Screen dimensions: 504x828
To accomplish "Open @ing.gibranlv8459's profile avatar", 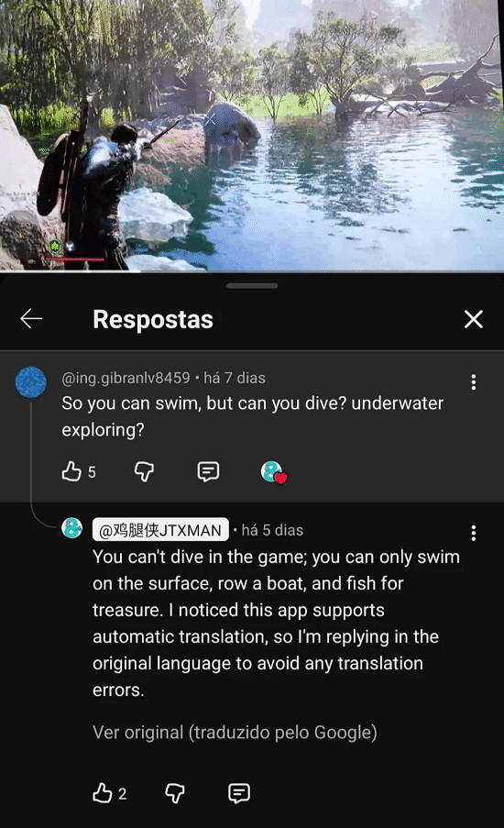I will (x=31, y=381).
